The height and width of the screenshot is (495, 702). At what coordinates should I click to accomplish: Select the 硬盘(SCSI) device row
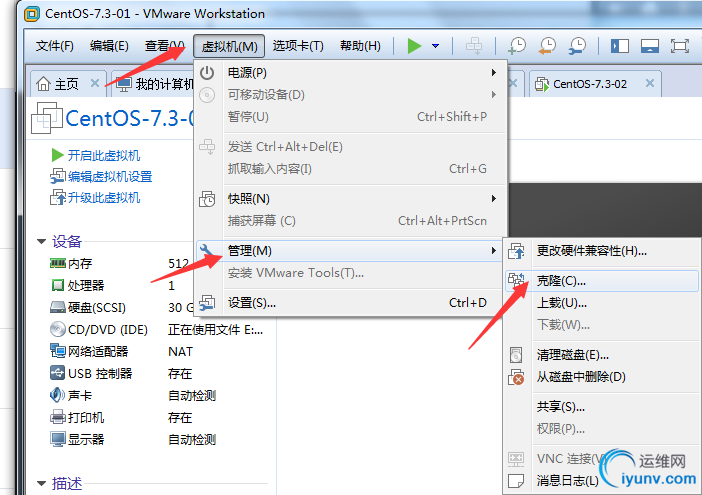120,307
